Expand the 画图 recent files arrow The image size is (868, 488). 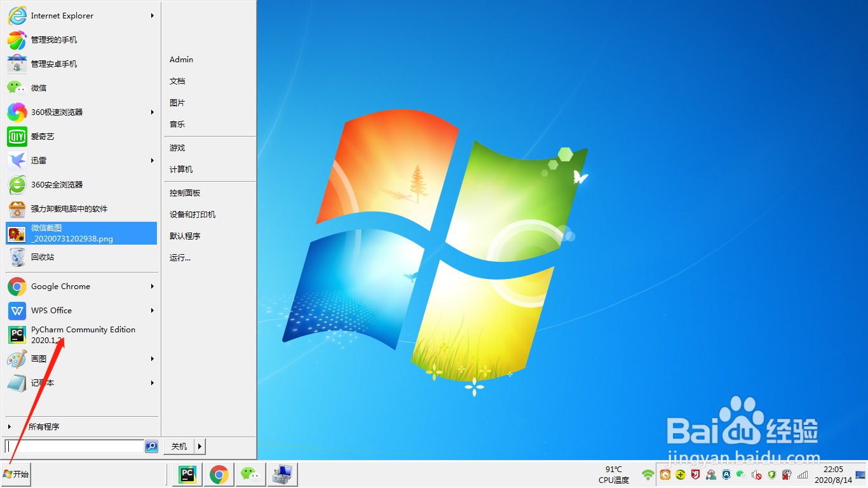[153, 358]
